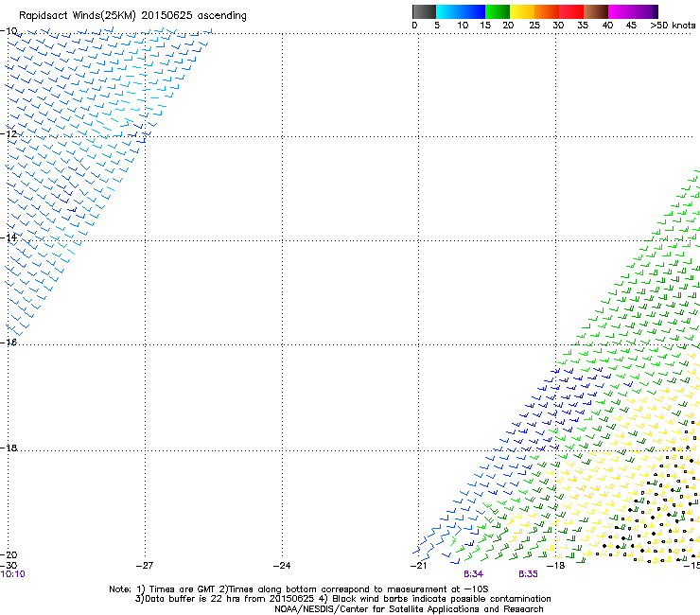Click the '-27' longitude axis label
Screen dimensions: 700x615
(144, 566)
